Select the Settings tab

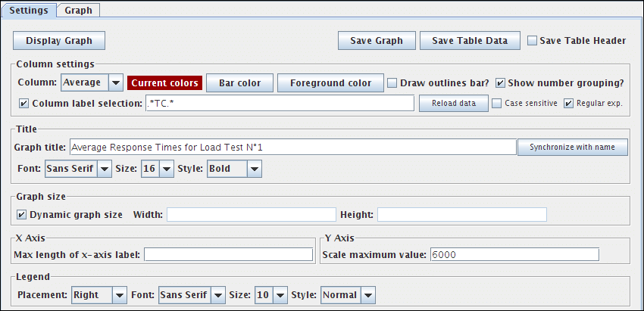pyautogui.click(x=29, y=11)
